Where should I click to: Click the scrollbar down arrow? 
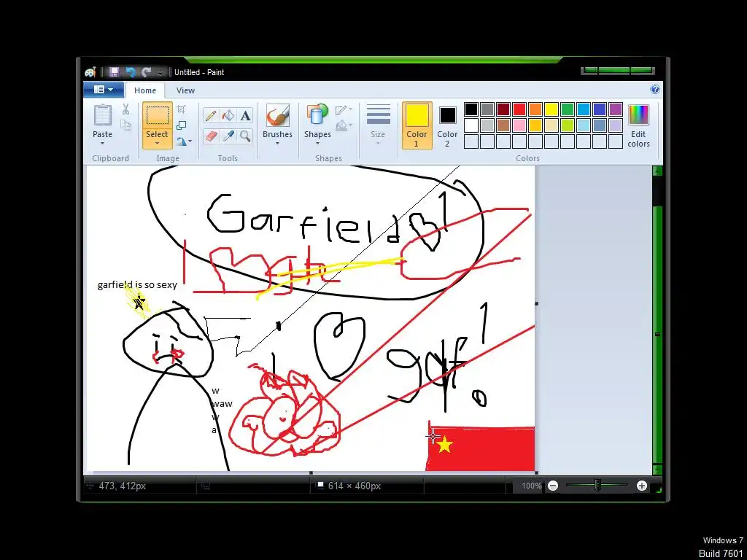(x=657, y=470)
